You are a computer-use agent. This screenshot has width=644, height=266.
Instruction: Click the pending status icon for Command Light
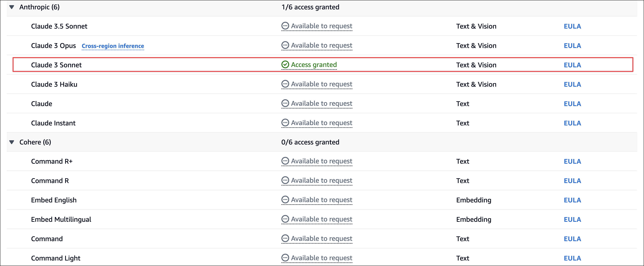coord(285,258)
